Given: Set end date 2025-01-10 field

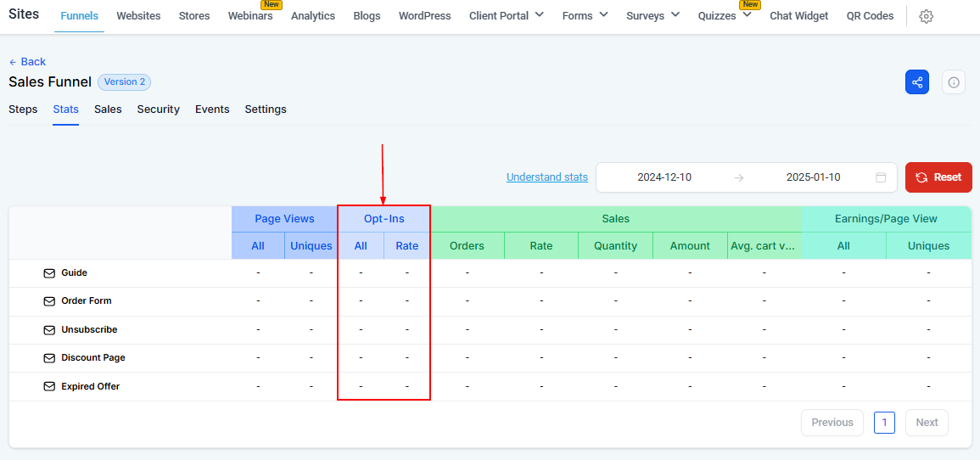Looking at the screenshot, I should tap(813, 177).
